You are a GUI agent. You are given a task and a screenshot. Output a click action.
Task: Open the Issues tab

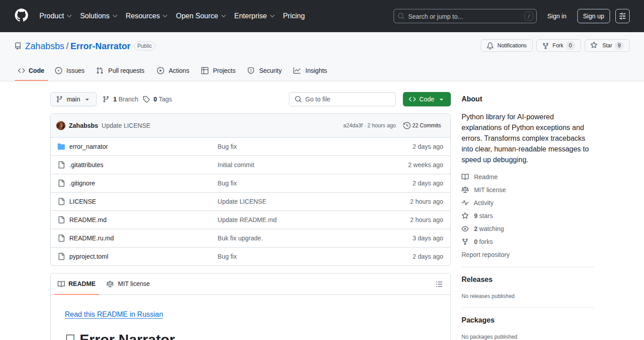[70, 71]
